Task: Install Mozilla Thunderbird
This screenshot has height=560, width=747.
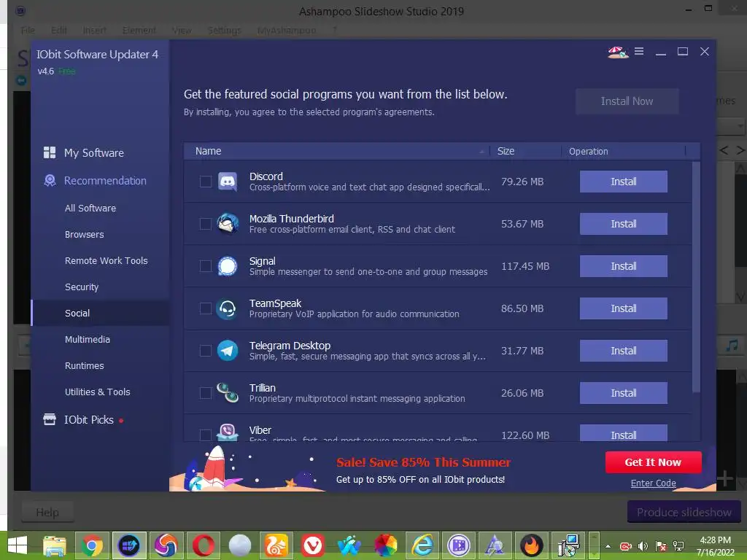Action: (623, 224)
